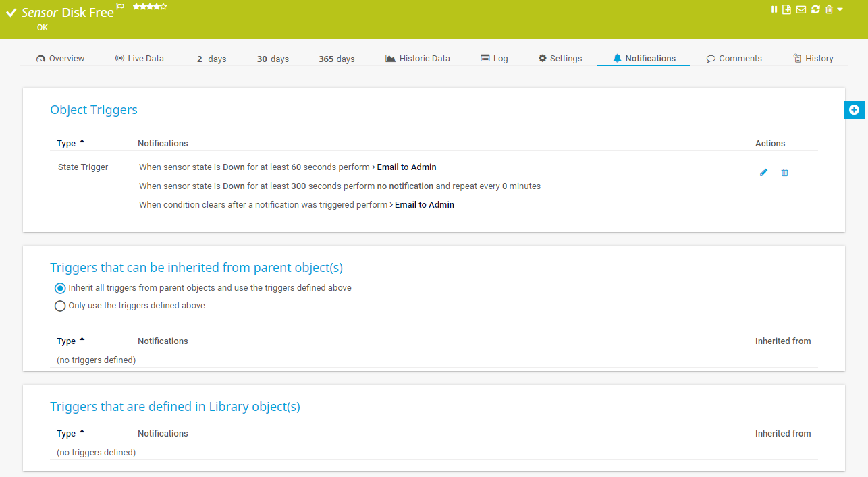Delete the sensor using header trash icon
This screenshot has height=477, width=868.
[x=829, y=9]
